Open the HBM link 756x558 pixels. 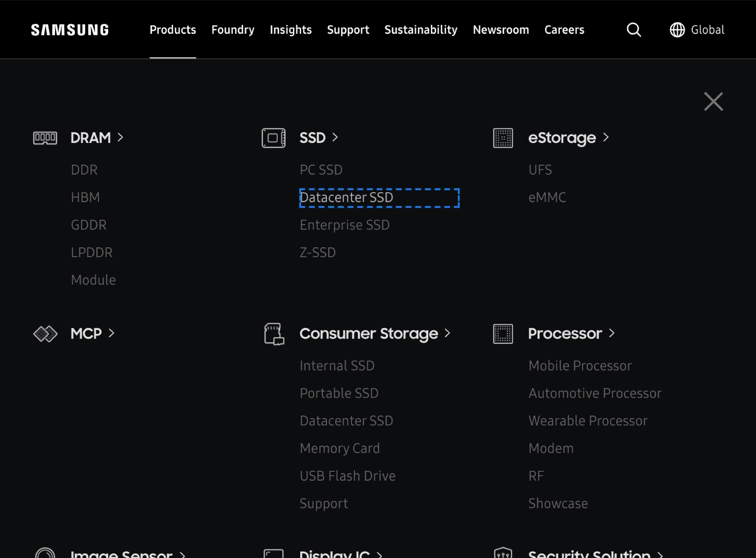pos(85,197)
